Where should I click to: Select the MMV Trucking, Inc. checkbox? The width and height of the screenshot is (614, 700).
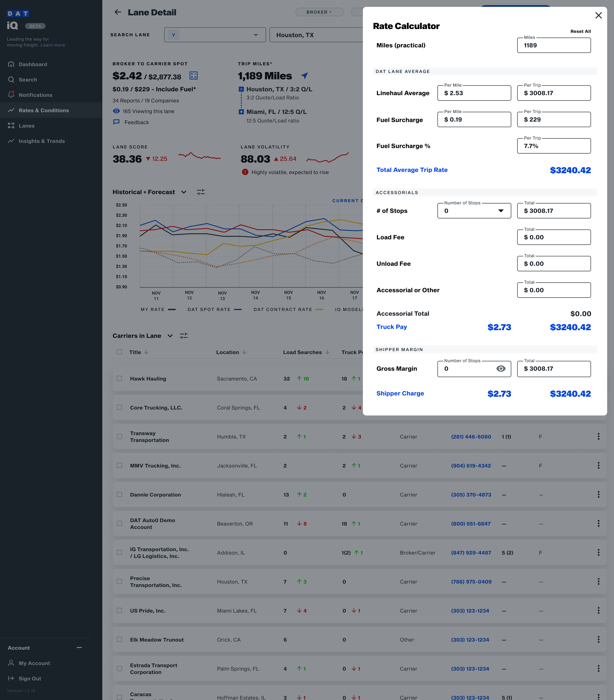pos(119,465)
